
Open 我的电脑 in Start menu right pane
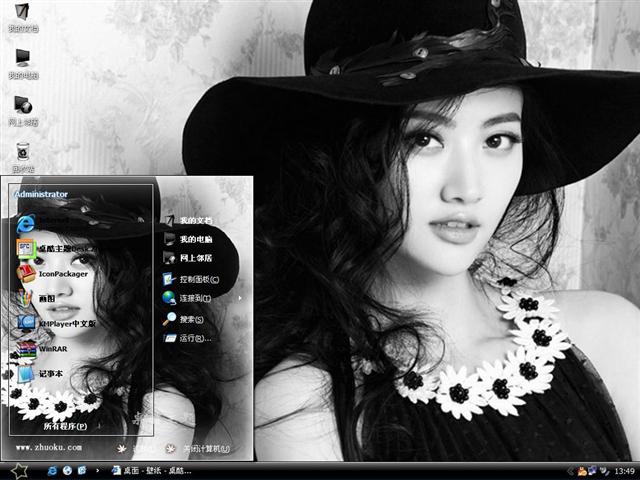[x=188, y=239]
